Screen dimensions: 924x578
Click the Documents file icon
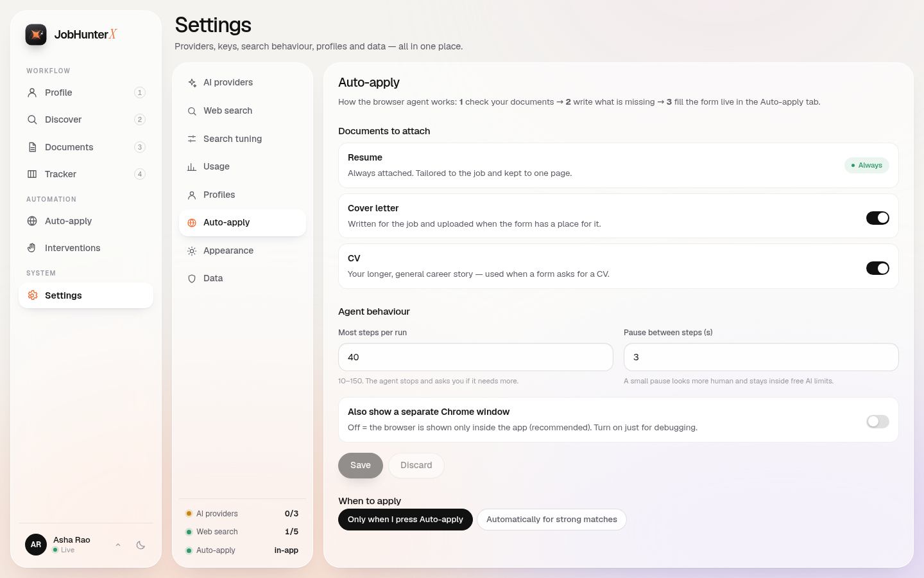click(32, 147)
